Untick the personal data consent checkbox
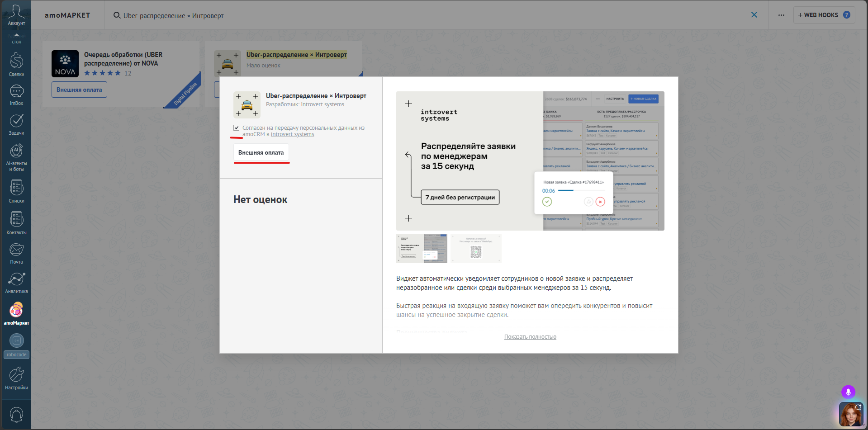 pos(236,128)
